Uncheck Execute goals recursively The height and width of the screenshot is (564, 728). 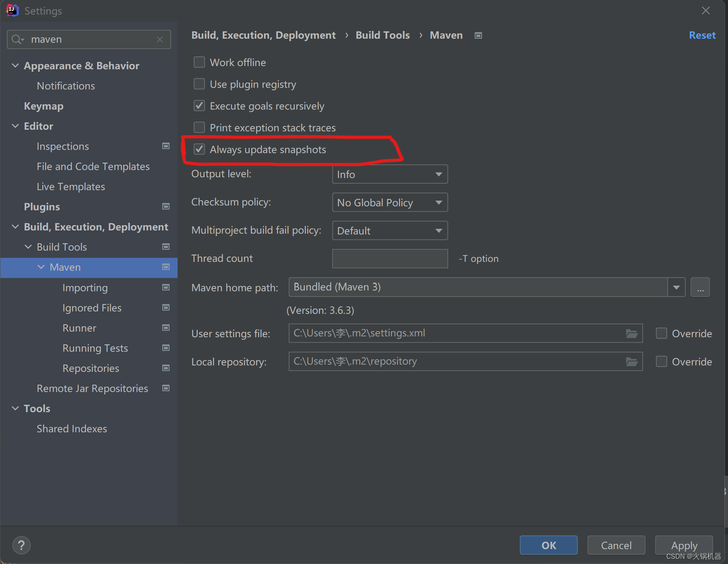tap(199, 106)
